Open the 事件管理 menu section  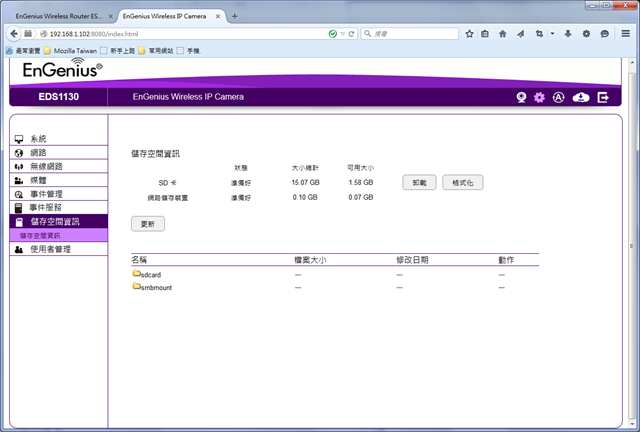(45, 194)
